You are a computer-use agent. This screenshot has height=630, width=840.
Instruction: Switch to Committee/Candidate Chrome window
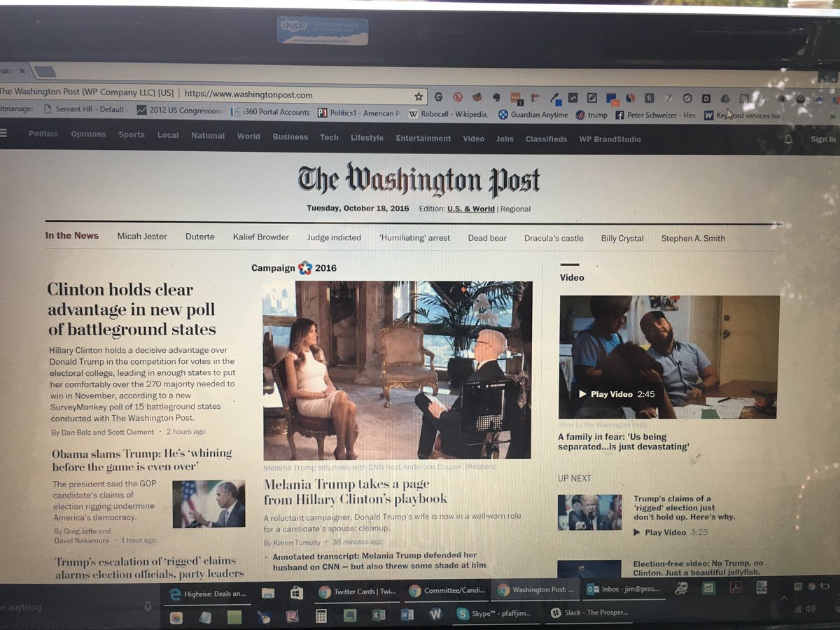(x=447, y=590)
